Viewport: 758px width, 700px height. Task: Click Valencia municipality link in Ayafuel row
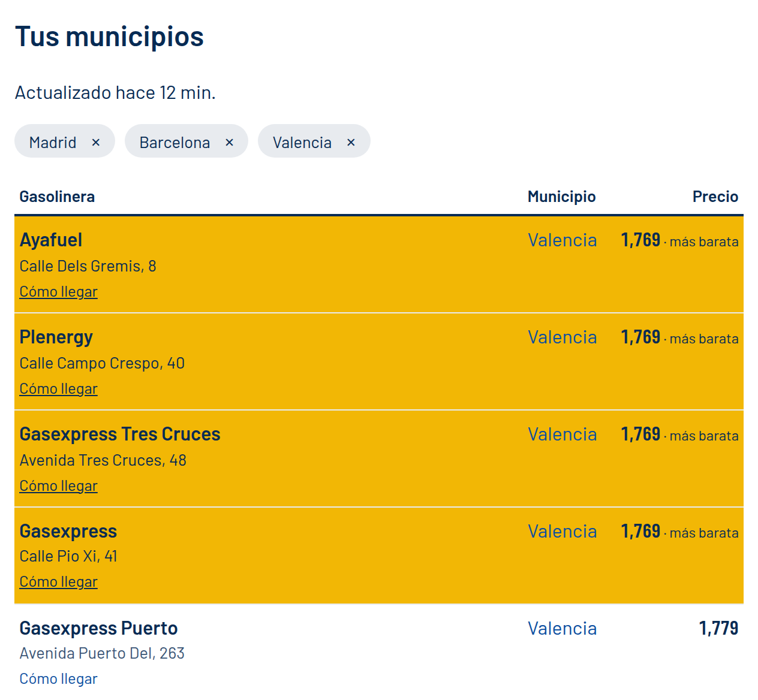(x=562, y=240)
